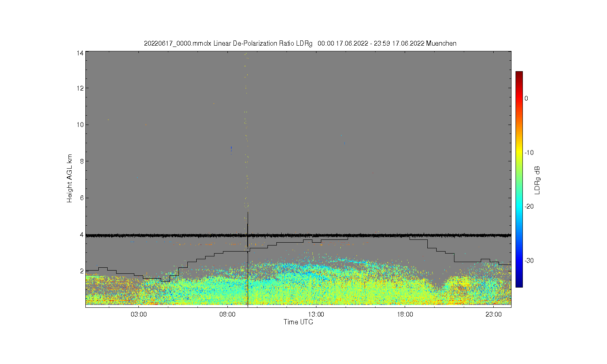607x364 pixels.
Task: Click the '08:00' time tick label
Action: pyautogui.click(x=227, y=314)
